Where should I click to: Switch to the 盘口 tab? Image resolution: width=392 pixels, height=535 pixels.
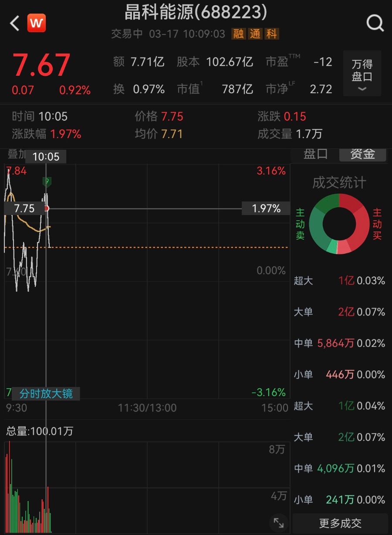click(x=315, y=154)
